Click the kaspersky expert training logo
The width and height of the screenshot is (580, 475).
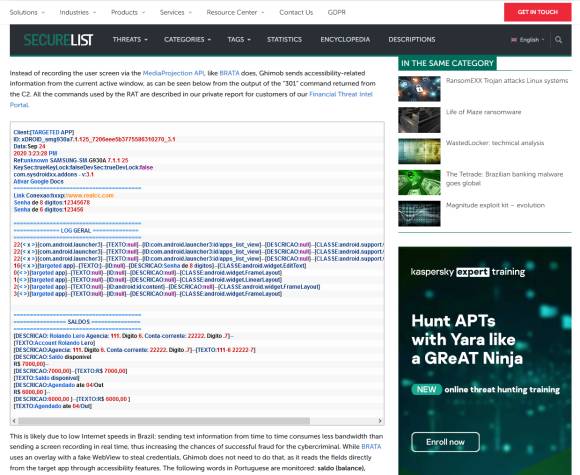468,272
